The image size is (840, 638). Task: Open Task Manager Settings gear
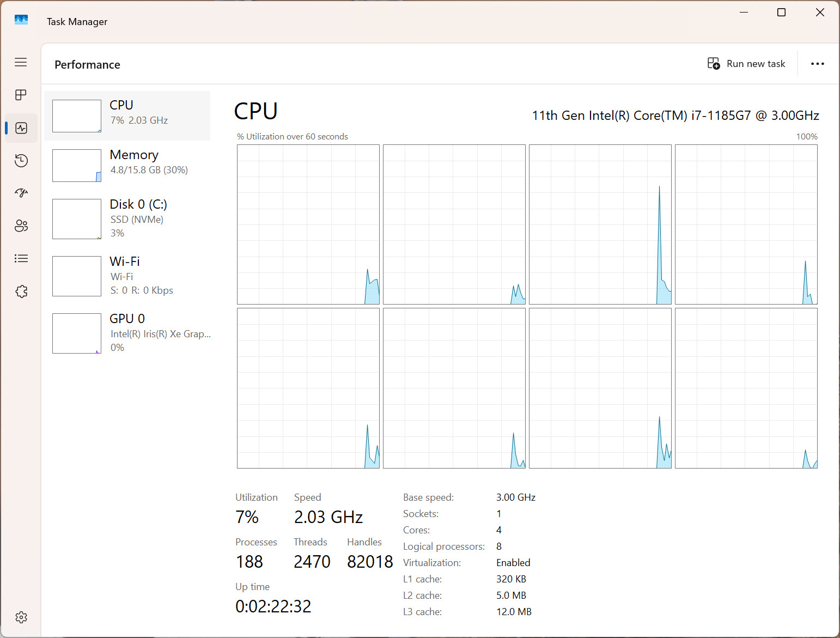point(21,617)
